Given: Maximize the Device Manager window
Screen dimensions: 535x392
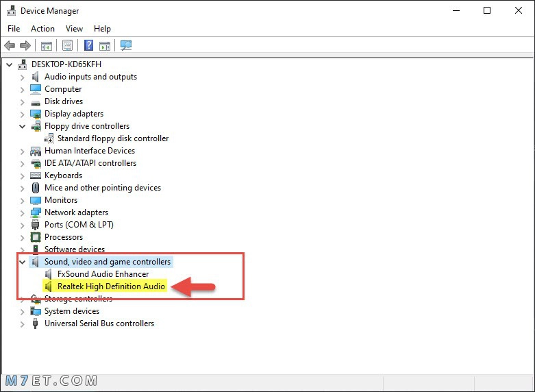Looking at the screenshot, I should point(487,10).
